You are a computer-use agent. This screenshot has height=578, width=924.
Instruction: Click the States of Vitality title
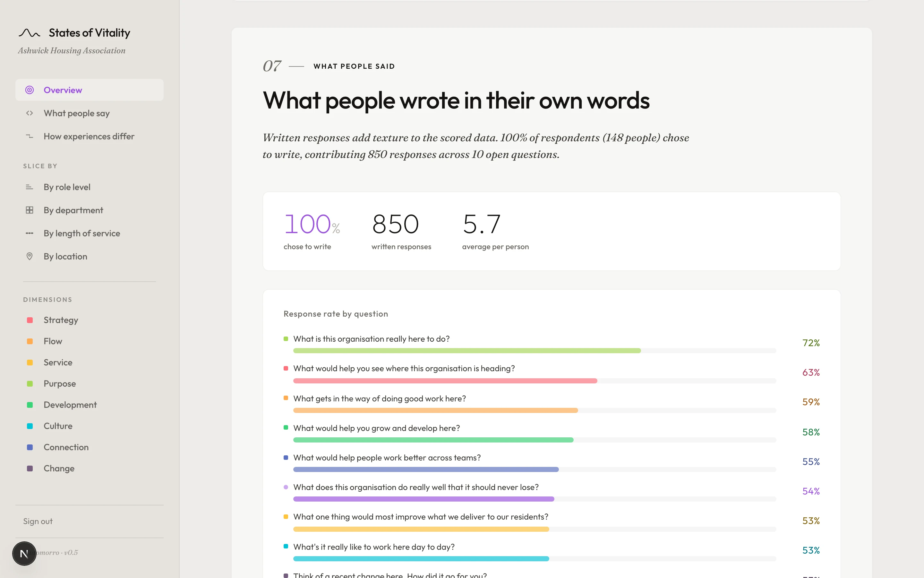pyautogui.click(x=89, y=33)
